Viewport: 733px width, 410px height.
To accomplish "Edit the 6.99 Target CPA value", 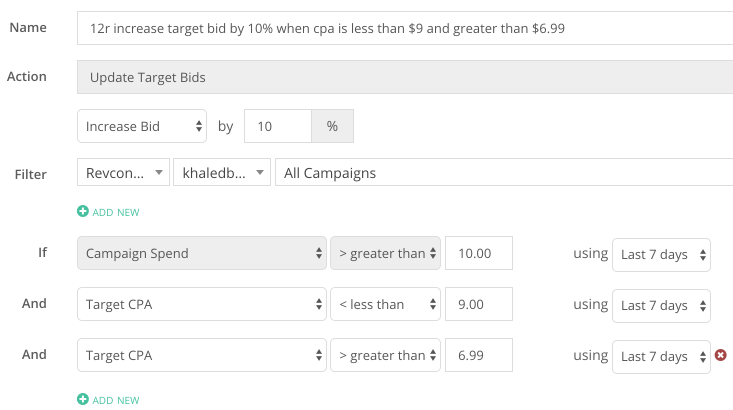I will (479, 355).
